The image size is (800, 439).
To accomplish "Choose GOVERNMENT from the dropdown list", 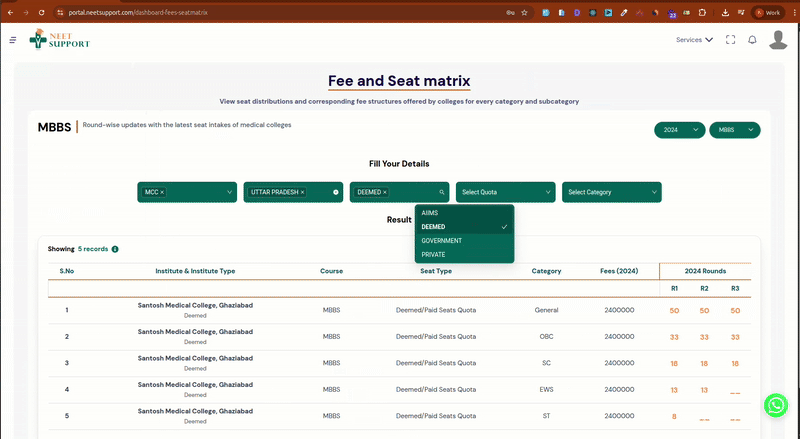I will pos(441,241).
